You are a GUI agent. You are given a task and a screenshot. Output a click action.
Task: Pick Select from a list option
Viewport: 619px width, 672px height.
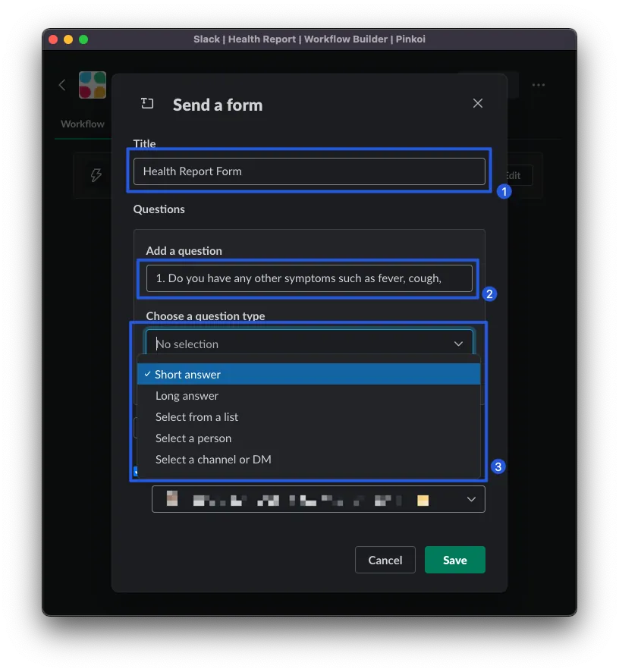point(196,416)
